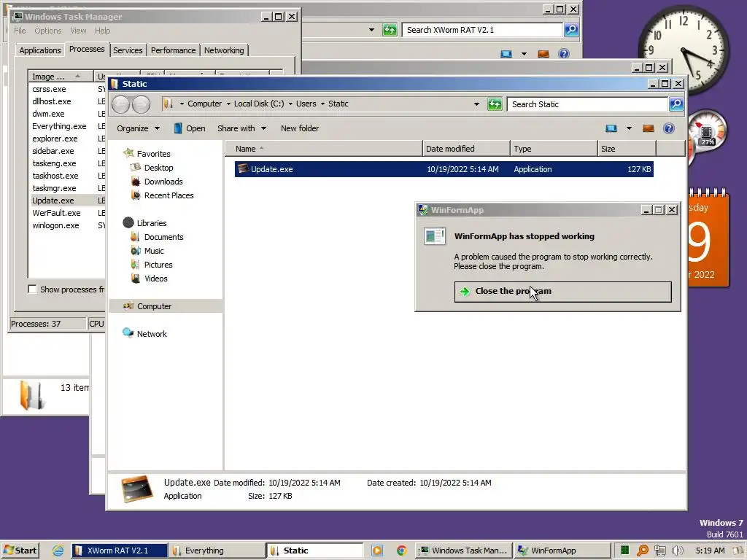The height and width of the screenshot is (560, 747).
Task: Expand Users breadcrumb arrow
Action: click(x=322, y=104)
